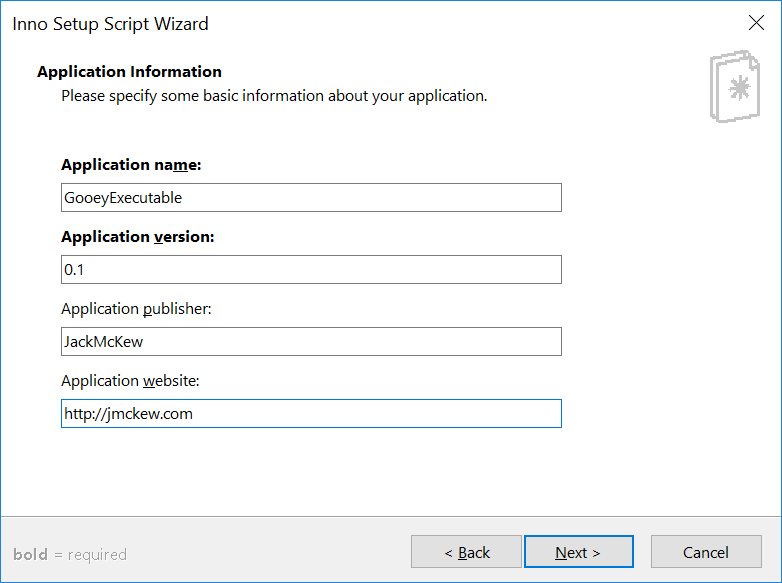Click the Application website label

[130, 381]
